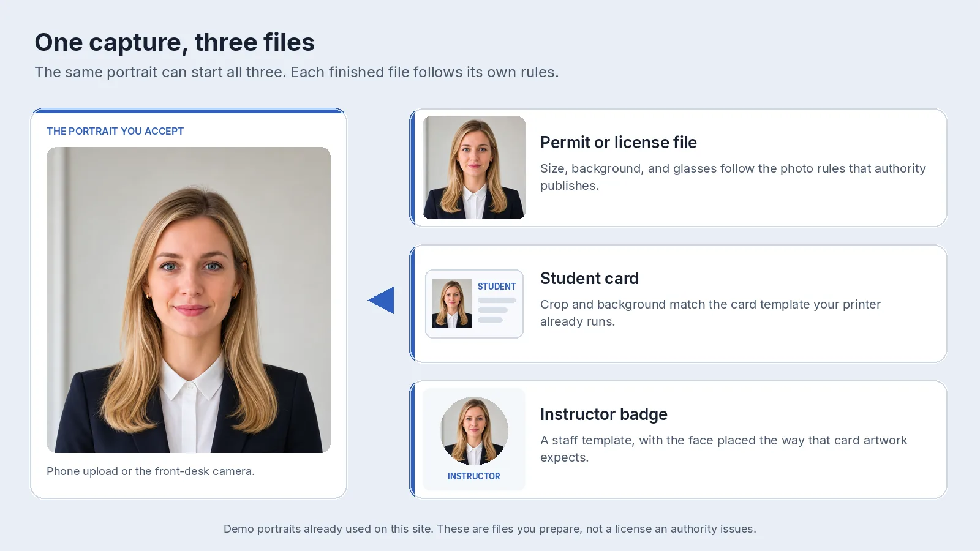Click the 'Demo portraits already used' footnote

click(490, 529)
